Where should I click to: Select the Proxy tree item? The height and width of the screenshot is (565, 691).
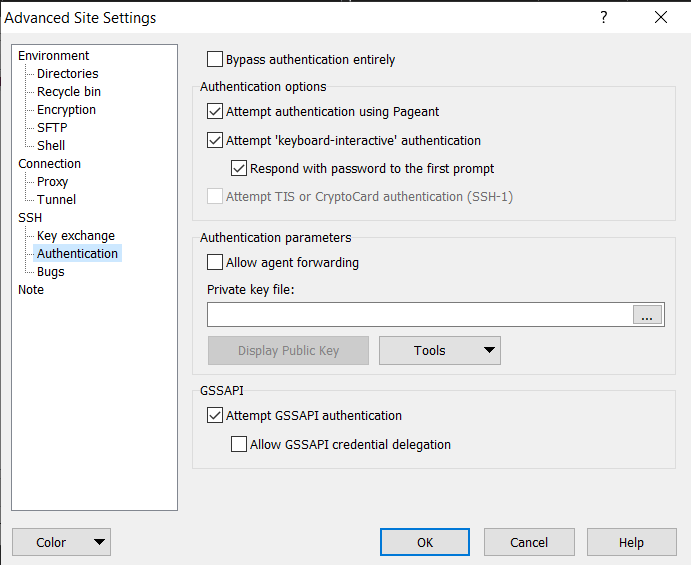coord(53,182)
